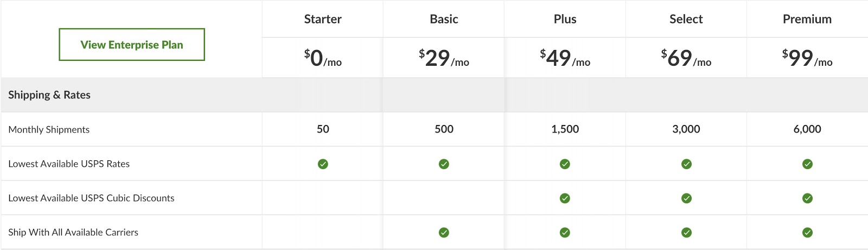Image resolution: width=868 pixels, height=250 pixels.
Task: Click the 6,000 monthly shipments value
Action: [x=807, y=129]
